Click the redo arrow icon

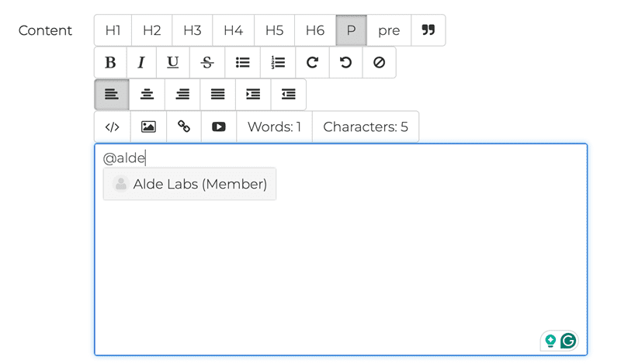click(312, 63)
